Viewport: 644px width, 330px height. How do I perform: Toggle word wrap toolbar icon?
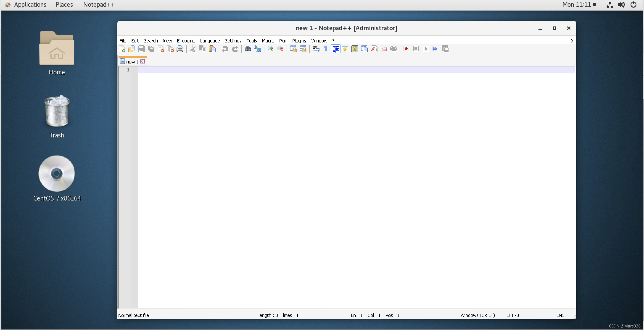tap(316, 49)
